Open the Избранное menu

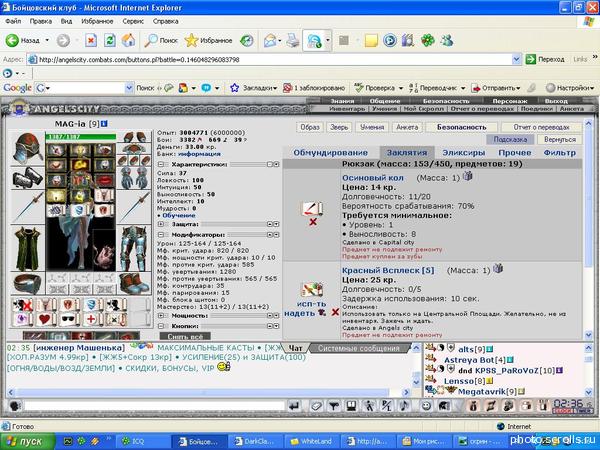97,21
